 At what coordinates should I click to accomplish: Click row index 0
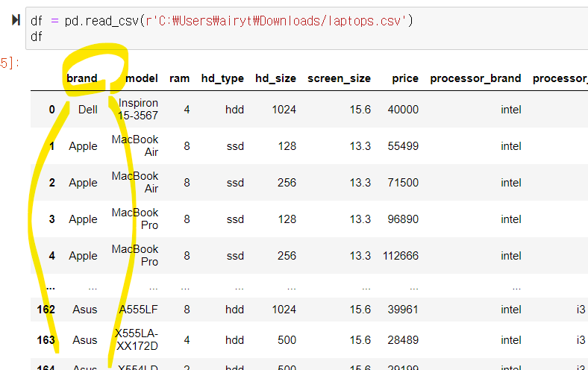pyautogui.click(x=51, y=110)
